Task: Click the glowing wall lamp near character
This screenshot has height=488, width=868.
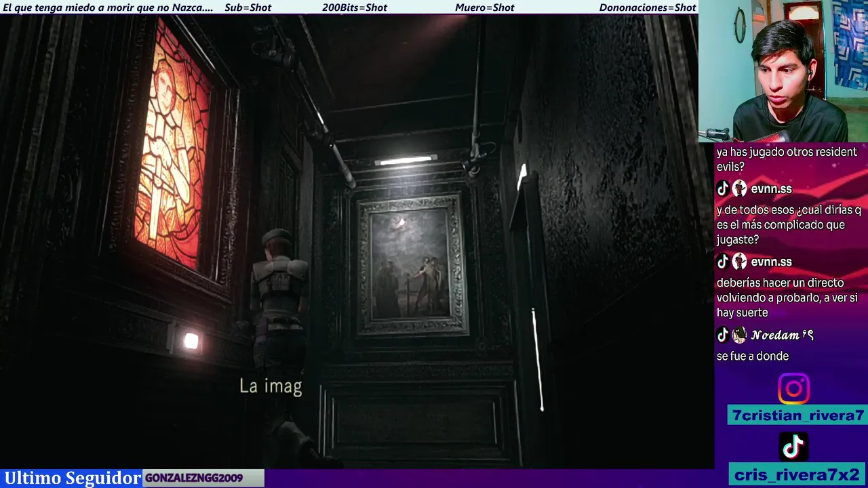Action: [191, 342]
